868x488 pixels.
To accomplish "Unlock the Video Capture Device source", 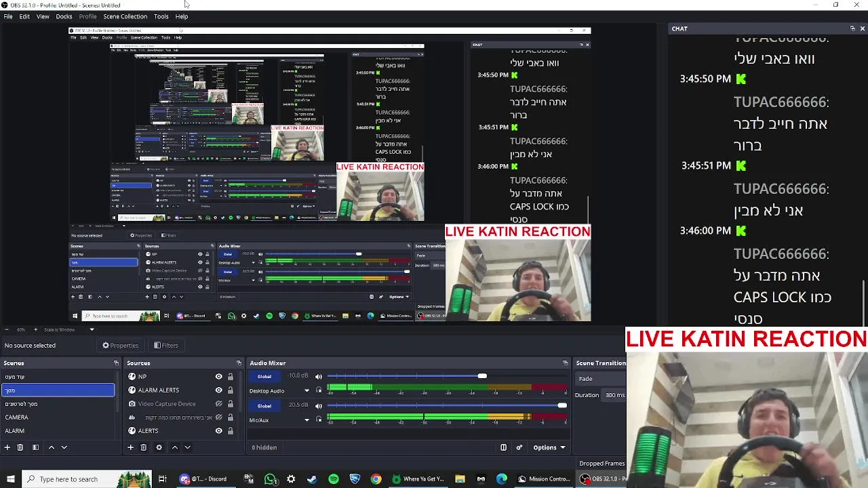I will click(x=231, y=404).
